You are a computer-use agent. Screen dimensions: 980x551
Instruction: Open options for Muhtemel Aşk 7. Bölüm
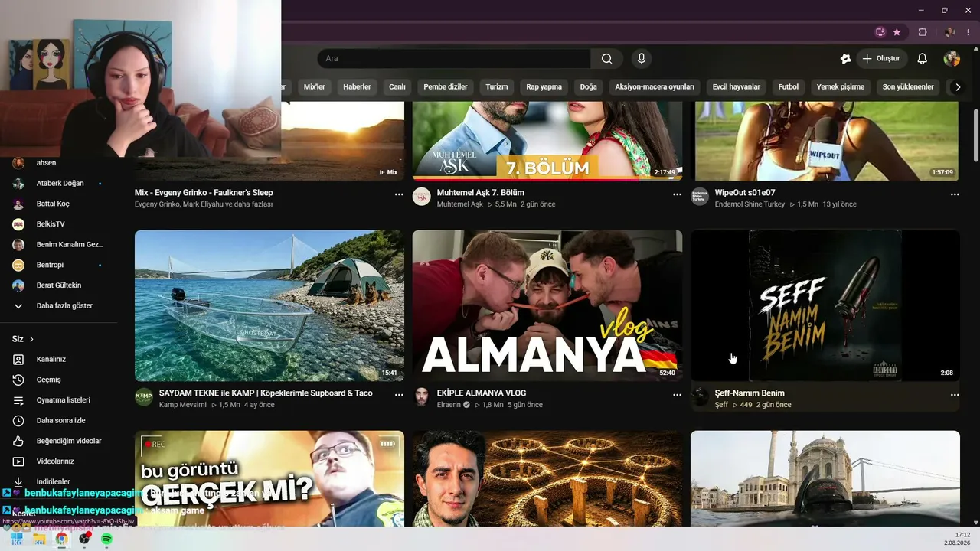coord(677,194)
